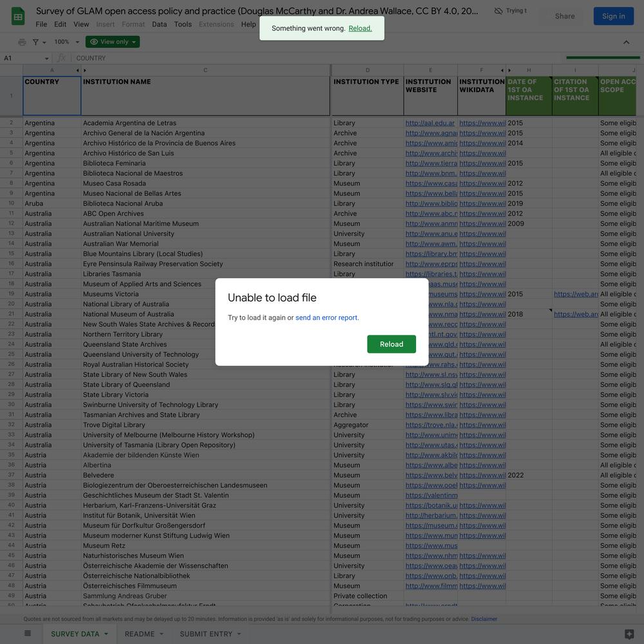Open the Format menu
644x644 pixels.
(133, 24)
